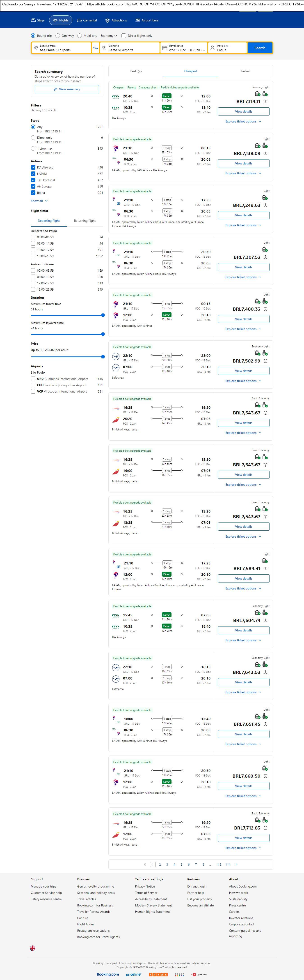The image size is (304, 980).
Task: Click the info icon beside BRL7,712.83 price
Action: [x=265, y=828]
